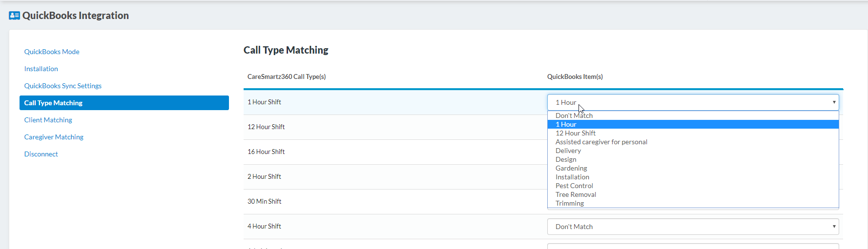Screen dimensions: 868x249
Task: Open the QuickBooks Mode sidebar link
Action: pos(52,52)
